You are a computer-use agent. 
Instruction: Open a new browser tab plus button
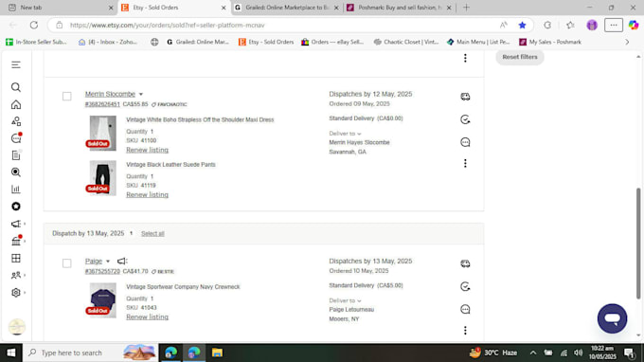pyautogui.click(x=466, y=8)
